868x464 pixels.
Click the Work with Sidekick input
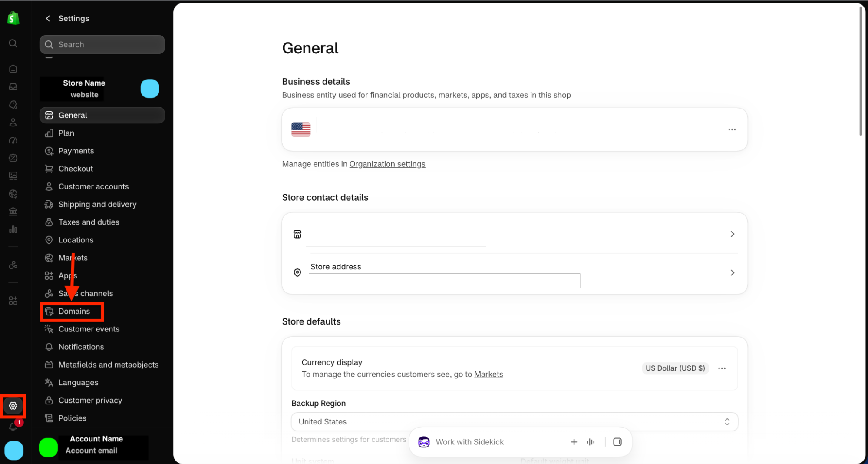pos(469,442)
